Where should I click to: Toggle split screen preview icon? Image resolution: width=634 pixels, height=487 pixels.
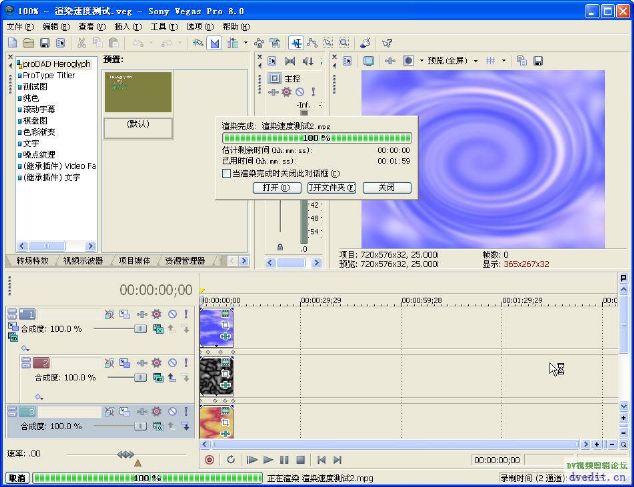[408, 61]
